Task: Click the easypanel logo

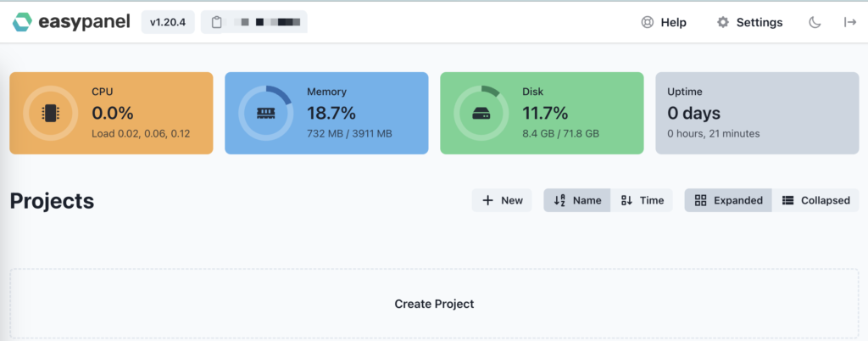Action: tap(71, 22)
